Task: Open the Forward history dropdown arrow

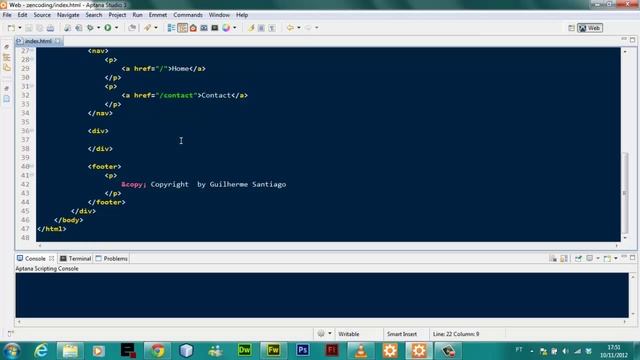Action: [x=316, y=28]
